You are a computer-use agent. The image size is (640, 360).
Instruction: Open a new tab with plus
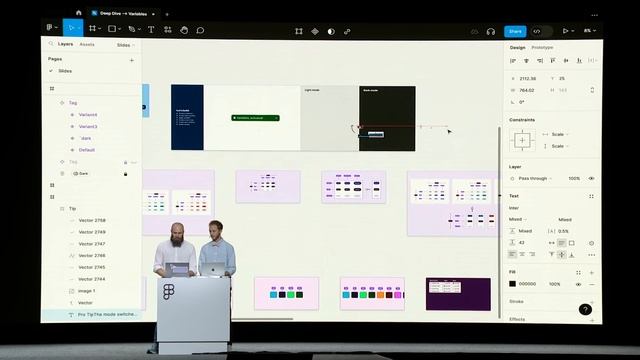tap(167, 15)
